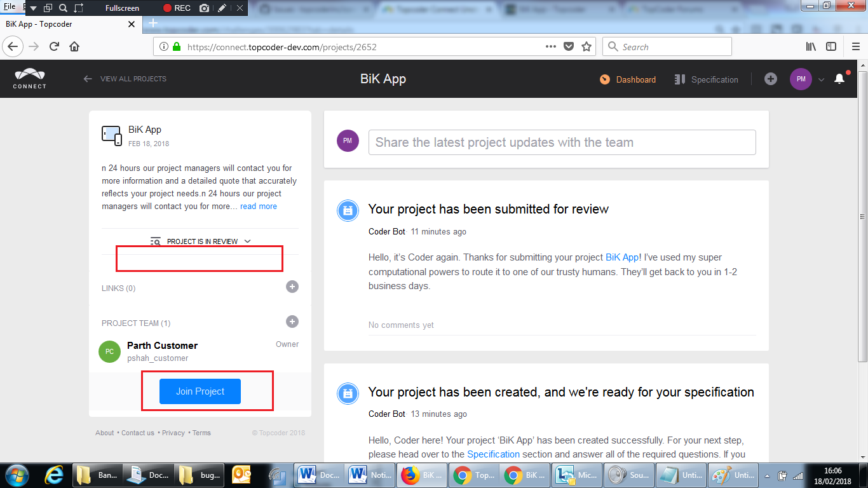
Task: Show hidden system tray icons
Action: (768, 475)
